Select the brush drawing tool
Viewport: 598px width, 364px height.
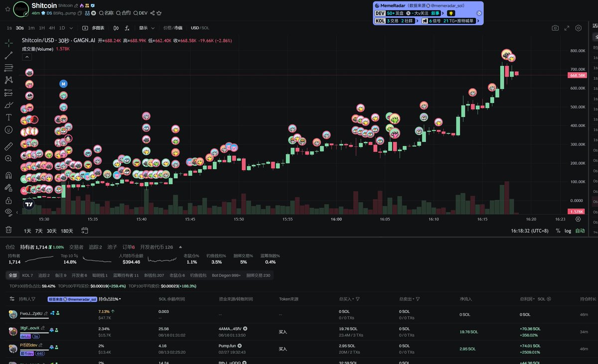(8, 105)
